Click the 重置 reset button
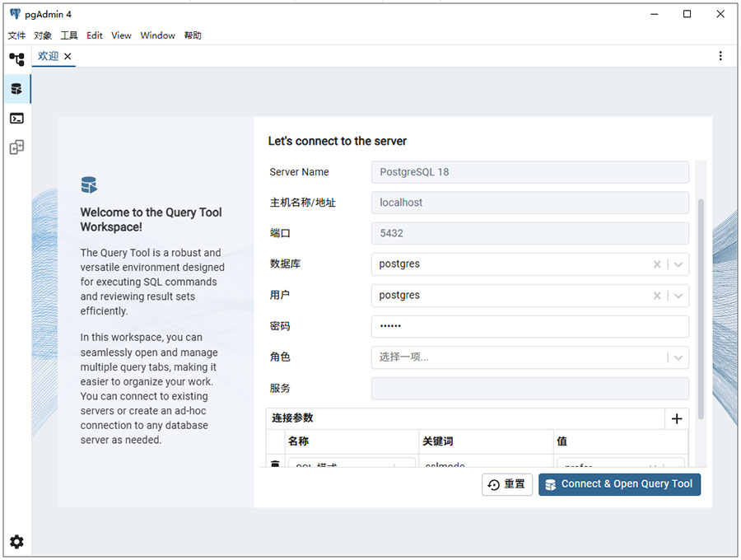This screenshot has height=560, width=741. click(x=507, y=484)
